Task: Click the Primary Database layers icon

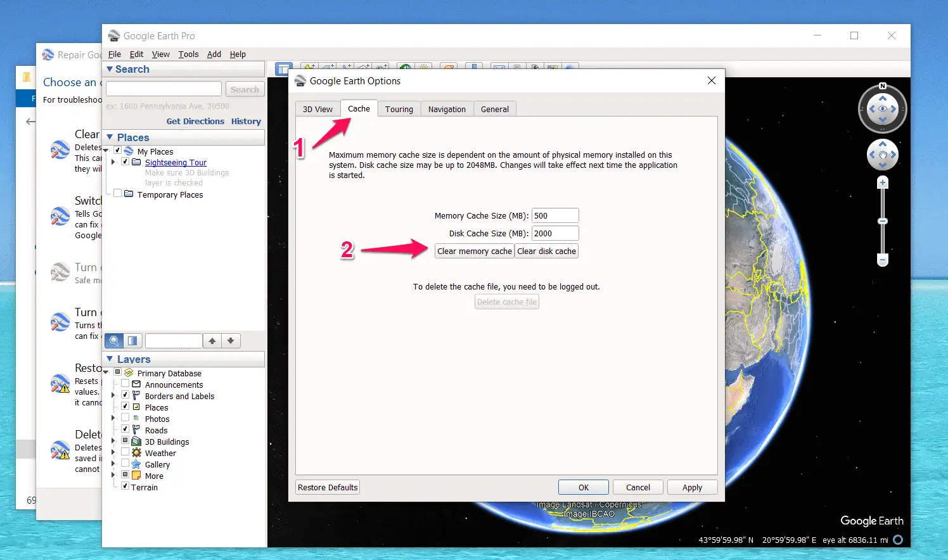Action: 129,373
